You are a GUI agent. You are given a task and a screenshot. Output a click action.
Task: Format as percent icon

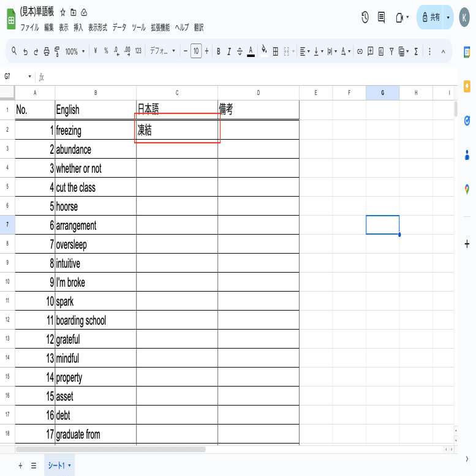(106, 51)
